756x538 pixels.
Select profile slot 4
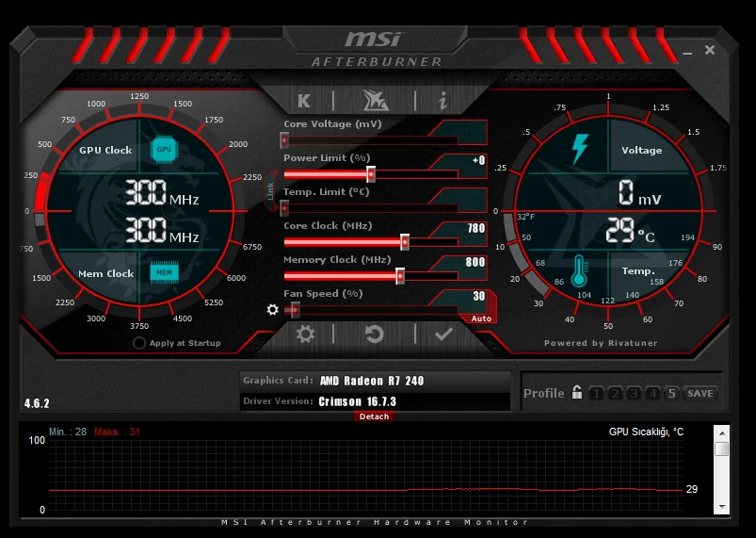652,393
